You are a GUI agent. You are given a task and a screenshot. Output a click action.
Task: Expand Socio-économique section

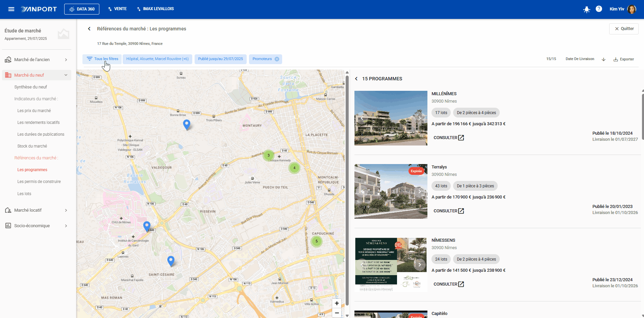click(66, 226)
